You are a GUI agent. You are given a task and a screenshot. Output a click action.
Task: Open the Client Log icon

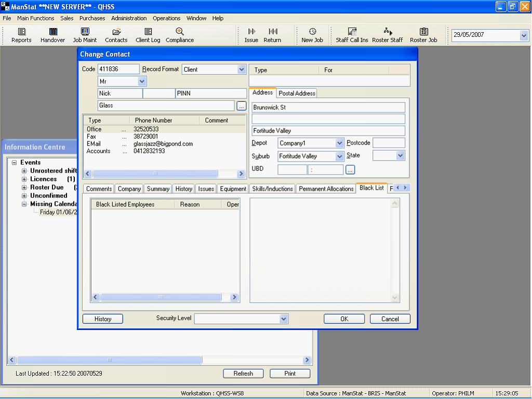[148, 32]
